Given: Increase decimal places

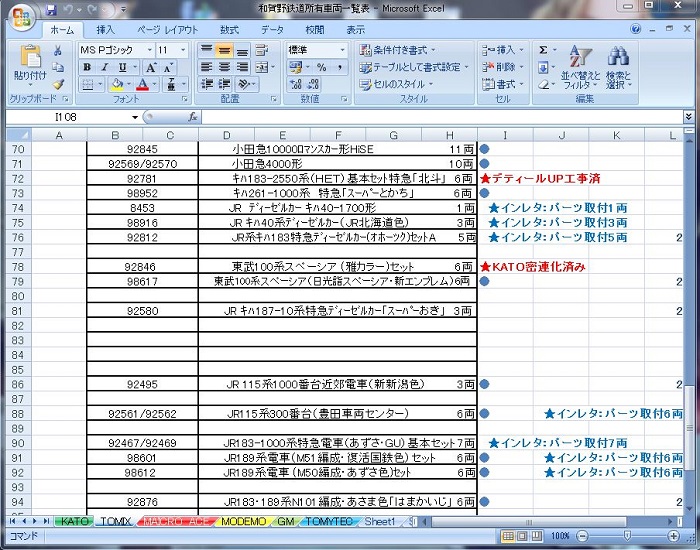Looking at the screenshot, I should pyautogui.click(x=295, y=84).
